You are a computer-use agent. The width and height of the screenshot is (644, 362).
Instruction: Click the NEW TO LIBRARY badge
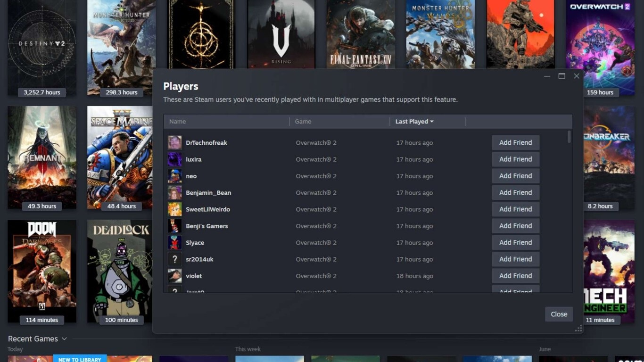click(80, 359)
